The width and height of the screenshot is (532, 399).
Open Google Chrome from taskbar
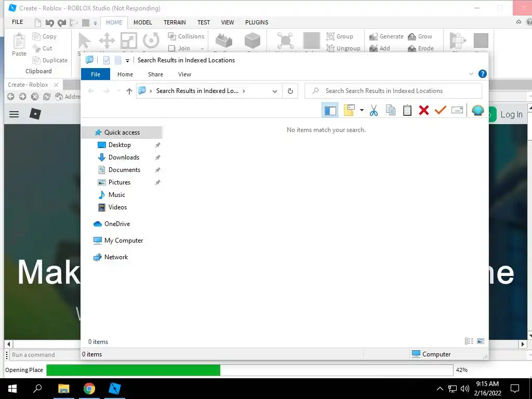[x=89, y=389]
